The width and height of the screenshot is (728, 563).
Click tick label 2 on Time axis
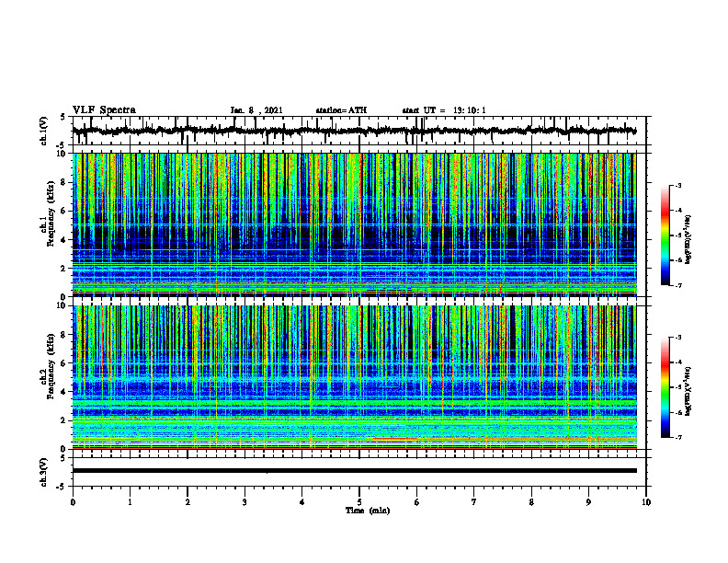[x=188, y=502]
